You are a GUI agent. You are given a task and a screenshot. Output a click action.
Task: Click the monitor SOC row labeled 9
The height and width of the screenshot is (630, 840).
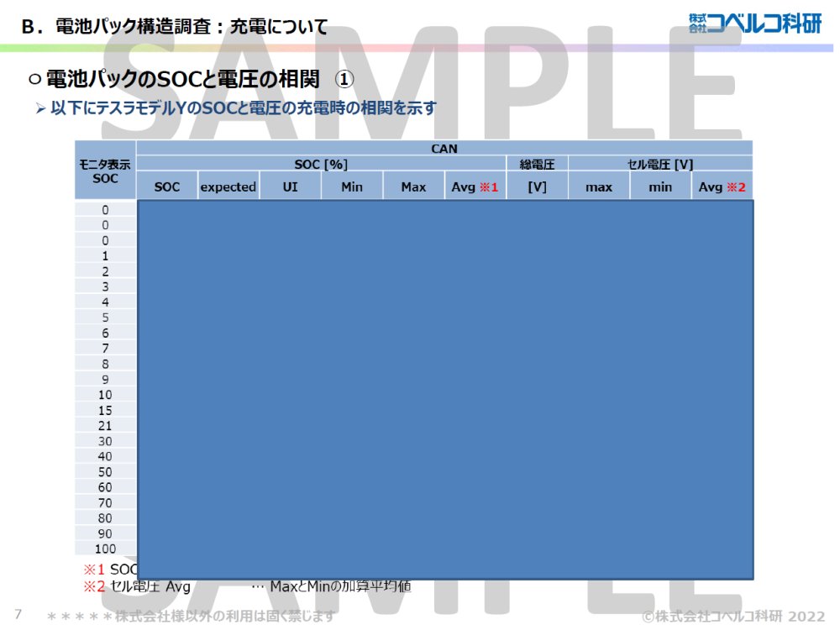(106, 380)
